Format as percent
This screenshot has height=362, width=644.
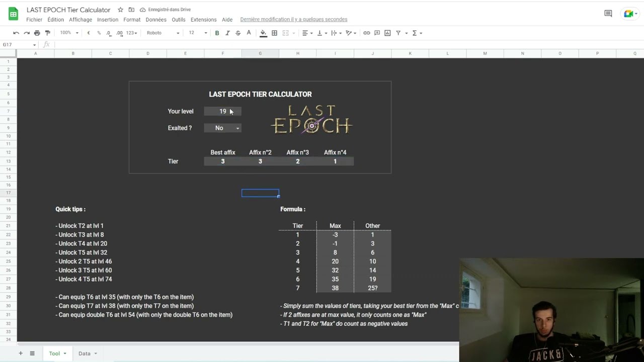tap(99, 33)
